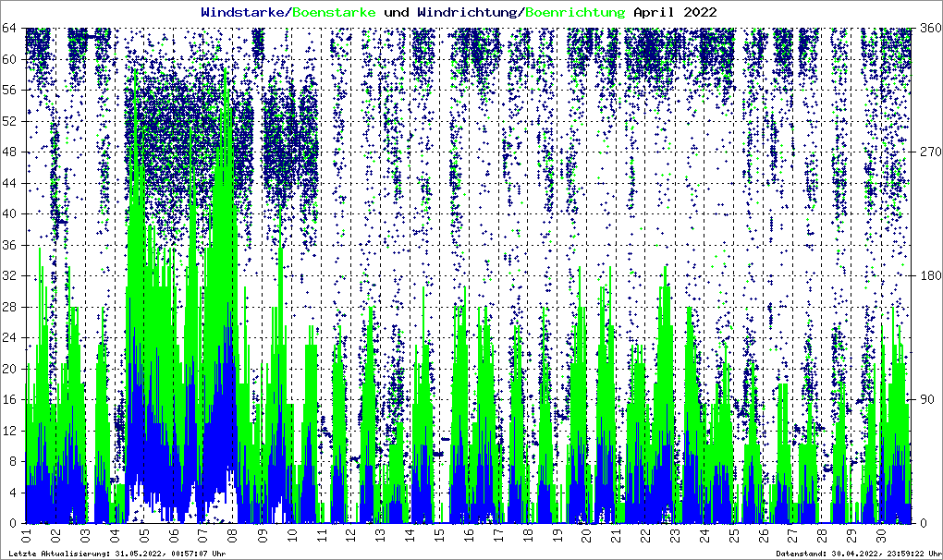
Task: Click day label 23 on the date axis
Action: click(x=674, y=533)
